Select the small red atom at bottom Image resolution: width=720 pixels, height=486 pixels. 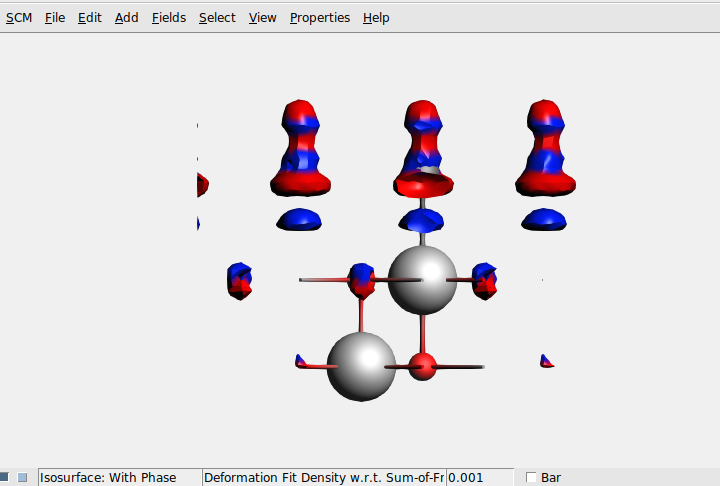[423, 366]
